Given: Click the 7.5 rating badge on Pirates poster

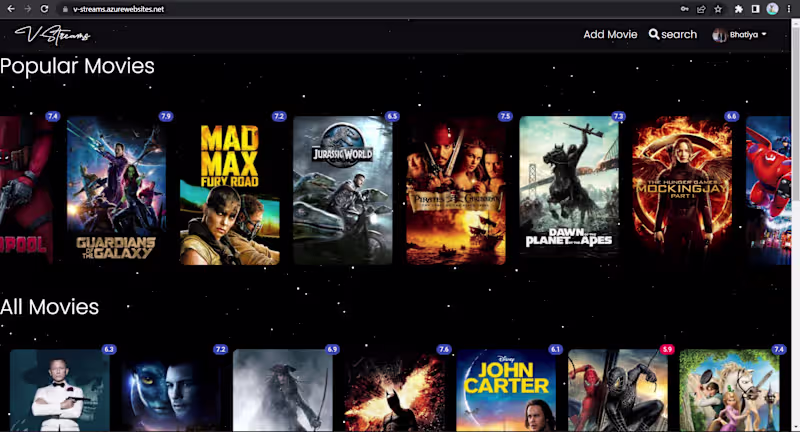Looking at the screenshot, I should tap(505, 116).
